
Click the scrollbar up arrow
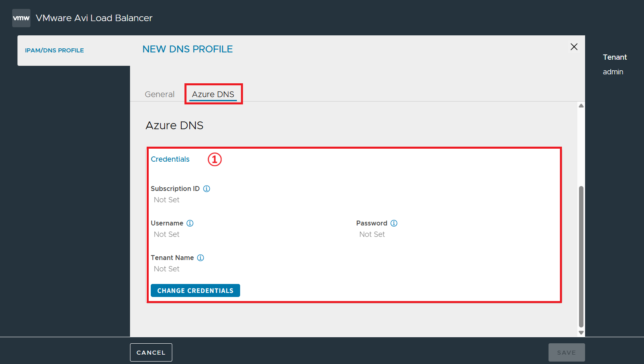[x=581, y=106]
